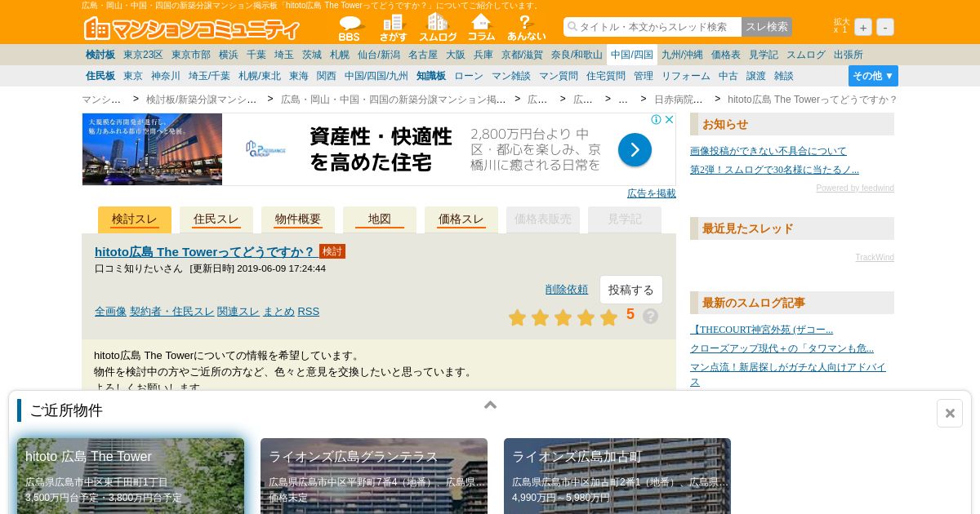This screenshot has height=514, width=980.
Task: Select 札幌 in 検討板 menu
Action: (340, 55)
